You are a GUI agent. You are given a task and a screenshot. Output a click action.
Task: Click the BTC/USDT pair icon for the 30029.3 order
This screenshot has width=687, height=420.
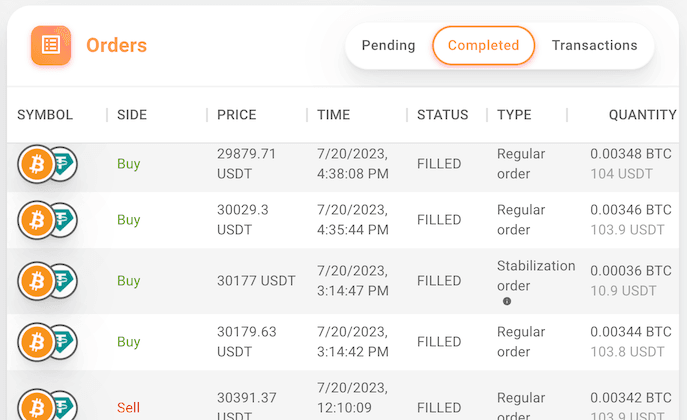(x=47, y=220)
